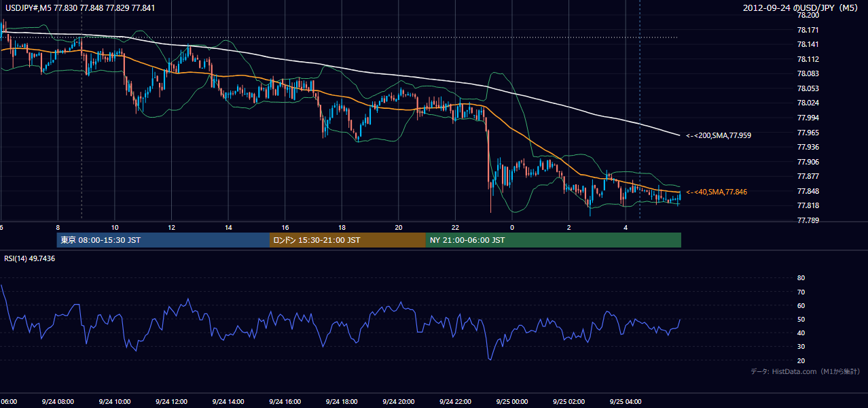Click RSI scale level 50
This screenshot has width=868, height=408.
click(x=801, y=319)
